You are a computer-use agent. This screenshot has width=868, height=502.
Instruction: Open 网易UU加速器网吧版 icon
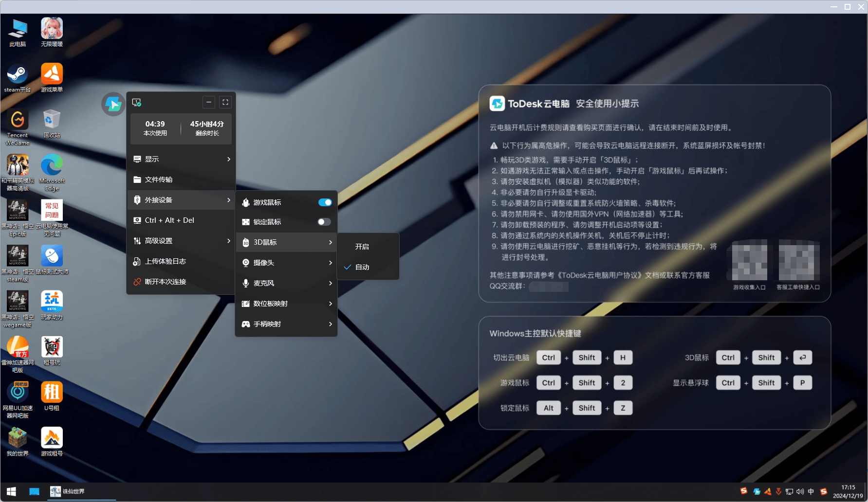(x=18, y=400)
